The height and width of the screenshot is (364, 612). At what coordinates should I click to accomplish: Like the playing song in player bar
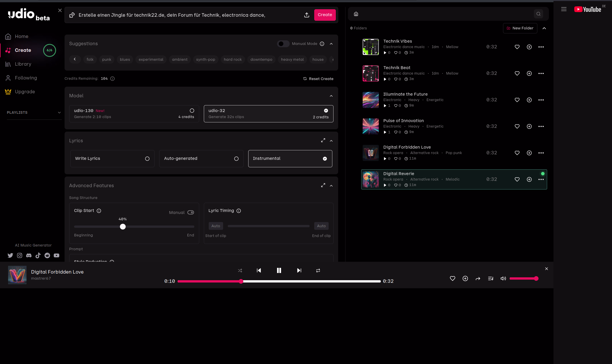pos(453,278)
